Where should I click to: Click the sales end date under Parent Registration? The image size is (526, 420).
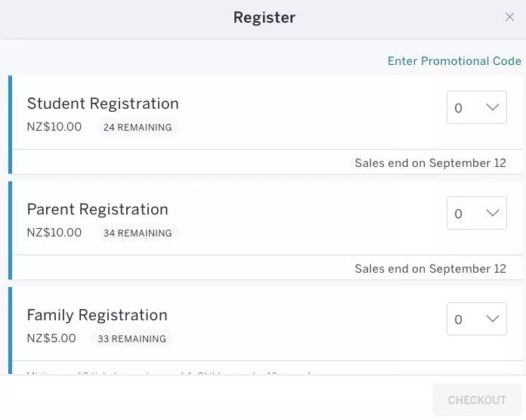click(430, 269)
